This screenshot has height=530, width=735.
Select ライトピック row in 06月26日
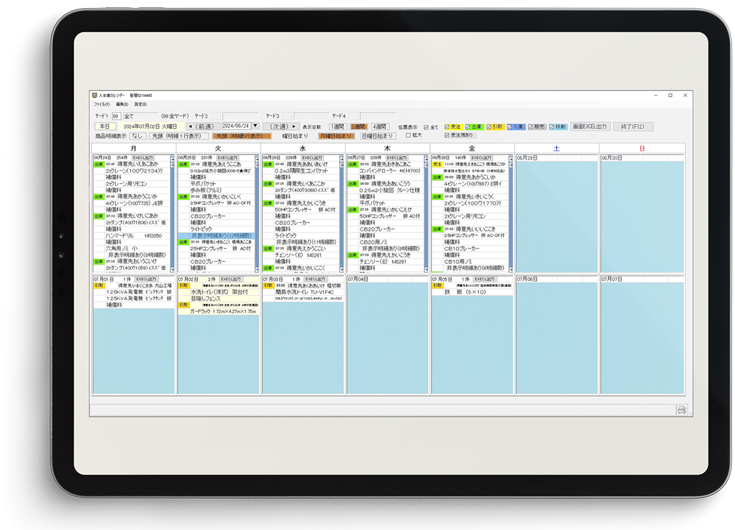tap(301, 236)
